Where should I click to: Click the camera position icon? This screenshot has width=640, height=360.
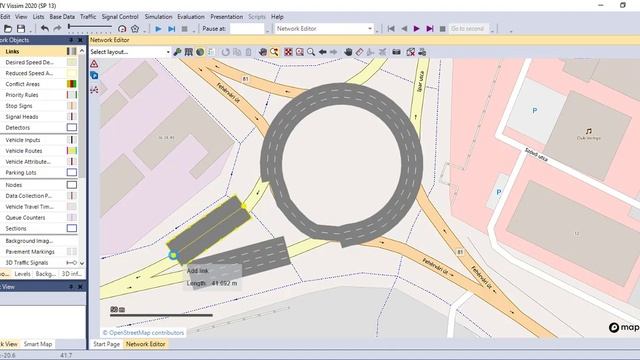(396, 52)
